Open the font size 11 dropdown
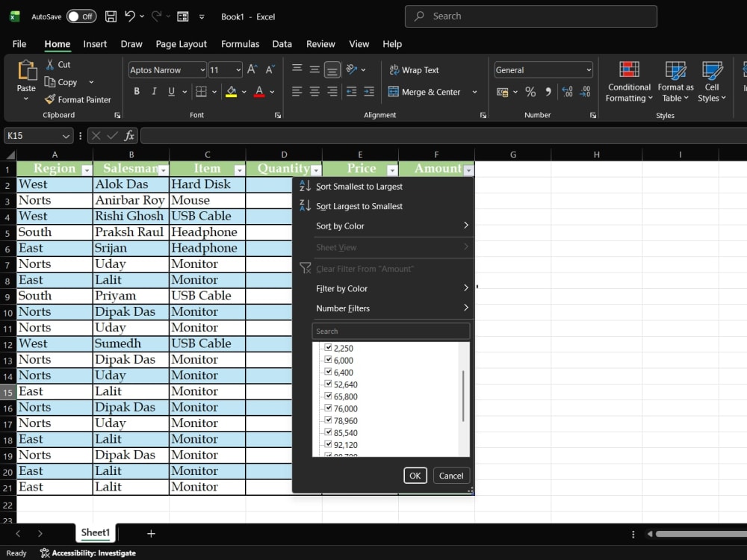747x560 pixels. tap(238, 70)
